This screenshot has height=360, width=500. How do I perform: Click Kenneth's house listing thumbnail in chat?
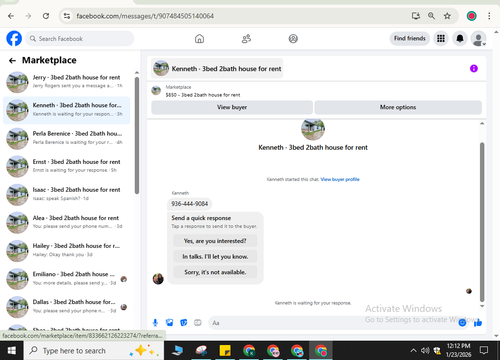313,129
